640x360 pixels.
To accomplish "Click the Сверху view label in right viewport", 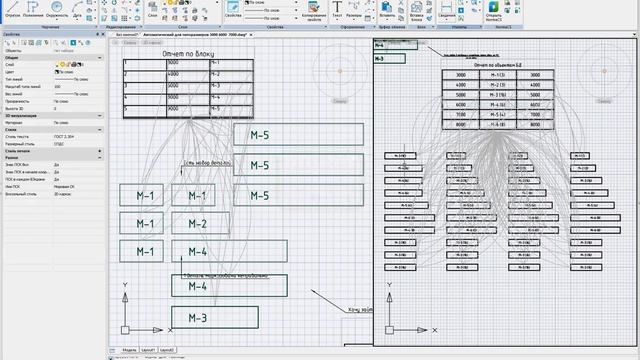I will 604,101.
